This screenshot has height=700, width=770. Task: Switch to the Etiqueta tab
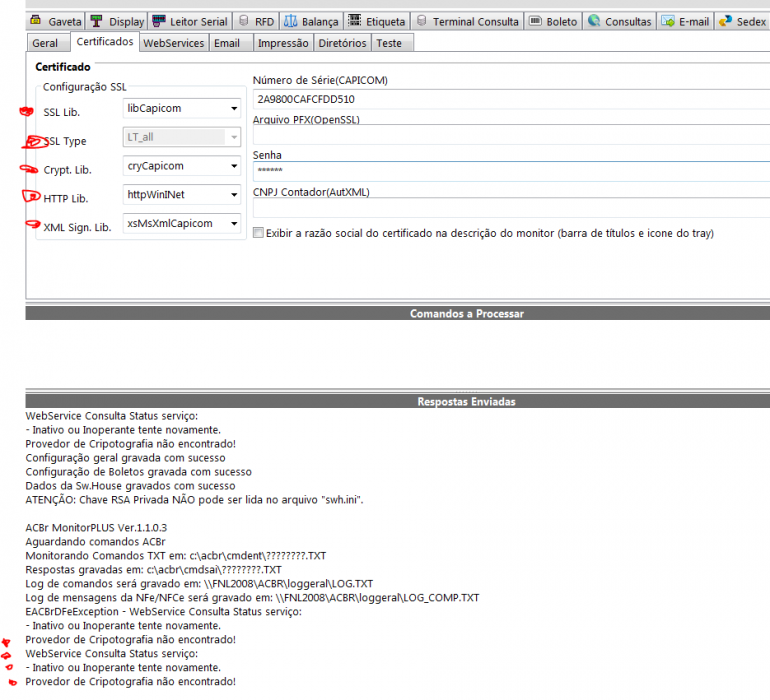point(377,21)
